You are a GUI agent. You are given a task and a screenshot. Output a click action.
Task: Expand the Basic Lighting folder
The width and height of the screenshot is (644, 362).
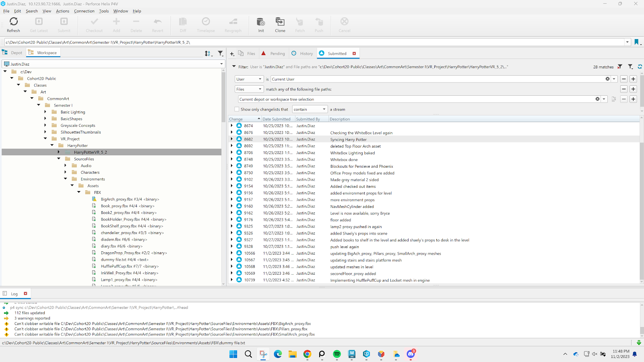45,112
